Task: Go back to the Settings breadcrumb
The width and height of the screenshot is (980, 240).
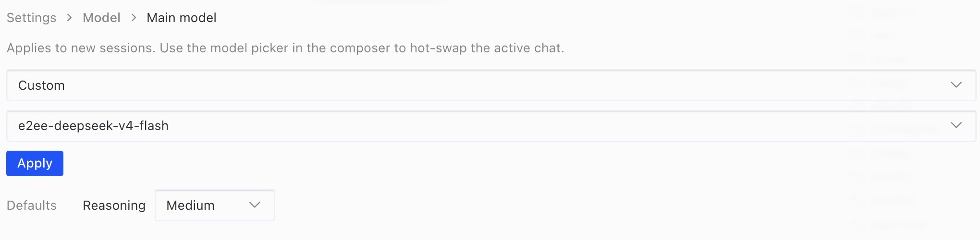Action: point(31,18)
